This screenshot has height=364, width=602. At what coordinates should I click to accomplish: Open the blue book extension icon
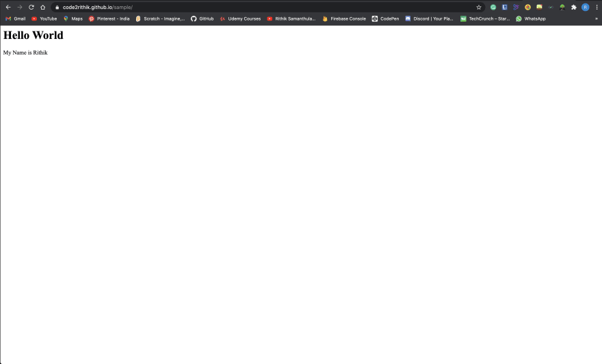(505, 8)
